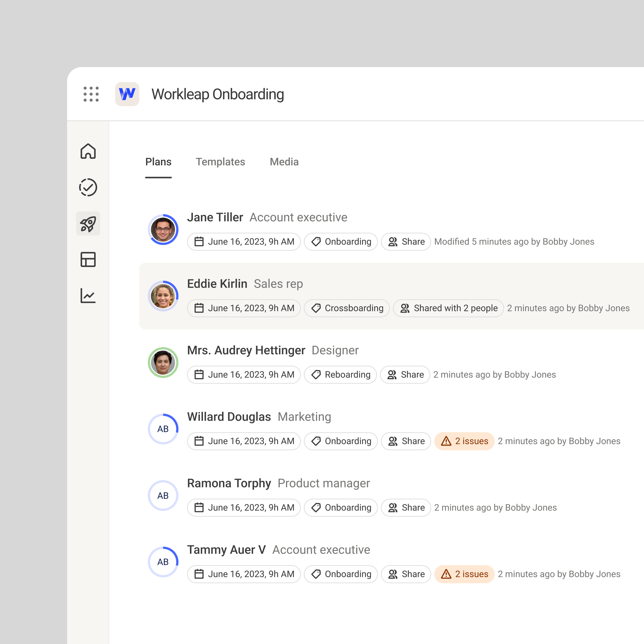Click the warning icon on Willard Douglas
The image size is (644, 644).
[x=446, y=441]
